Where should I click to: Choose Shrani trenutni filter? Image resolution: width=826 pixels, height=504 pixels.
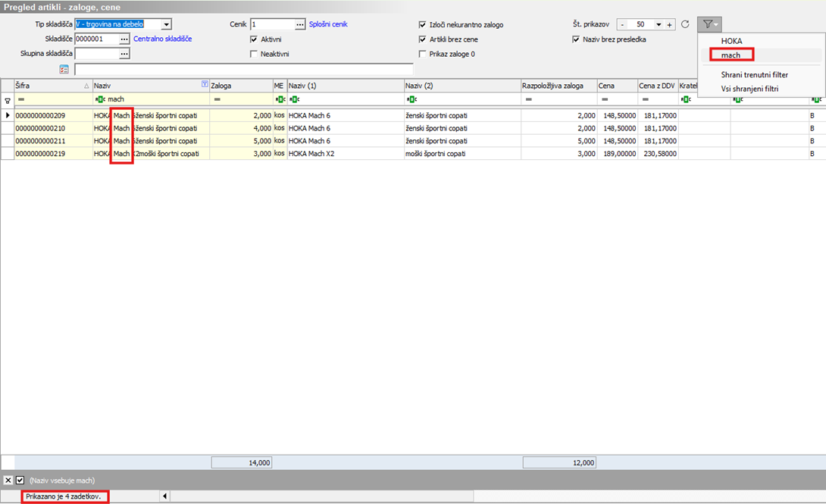[x=754, y=75]
